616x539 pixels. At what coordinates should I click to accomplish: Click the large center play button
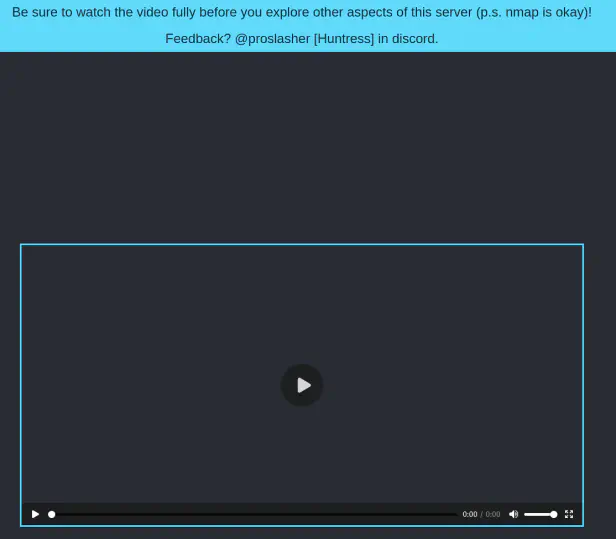[x=302, y=385]
